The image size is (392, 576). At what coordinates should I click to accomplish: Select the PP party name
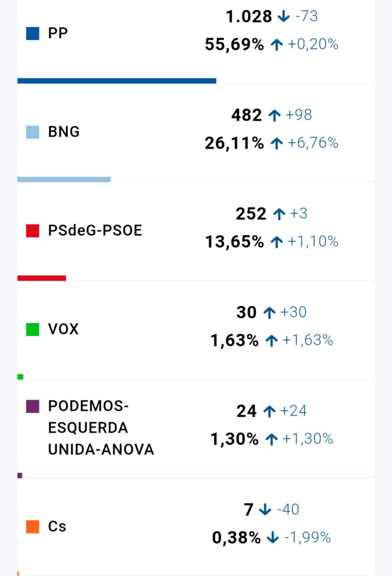tap(58, 34)
